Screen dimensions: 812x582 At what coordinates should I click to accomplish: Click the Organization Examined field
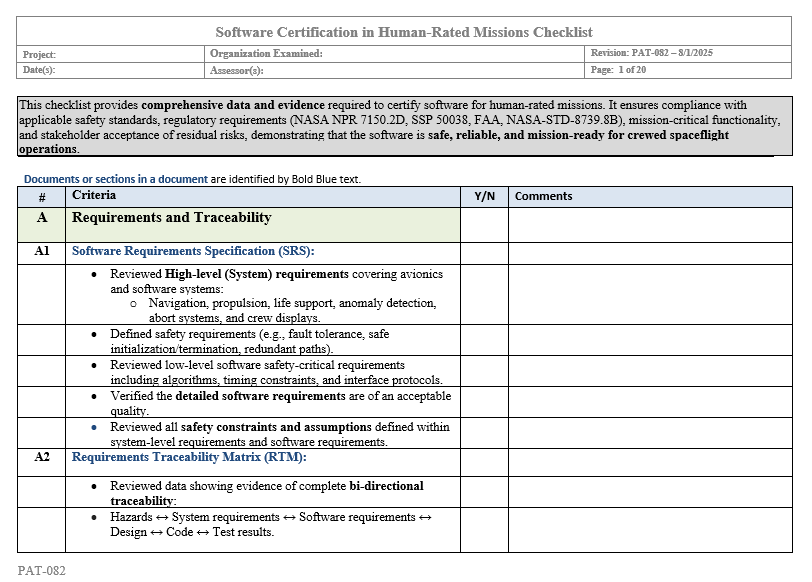pyautogui.click(x=396, y=54)
